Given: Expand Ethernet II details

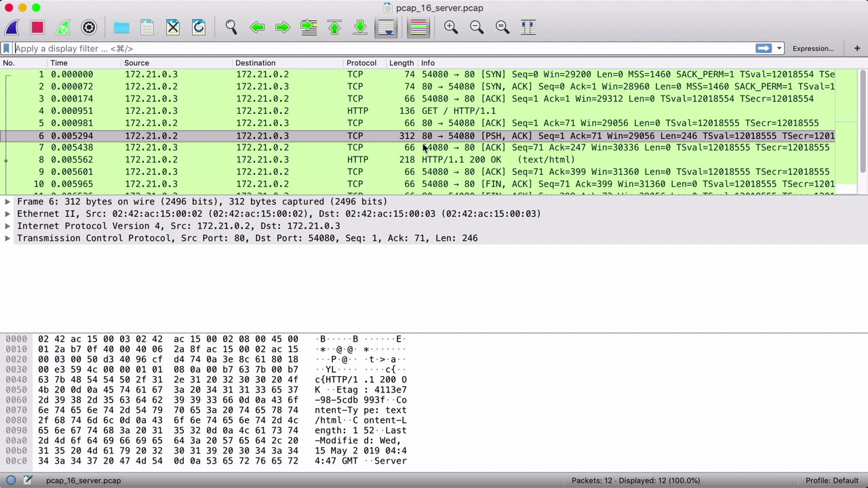Looking at the screenshot, I should pos(7,213).
